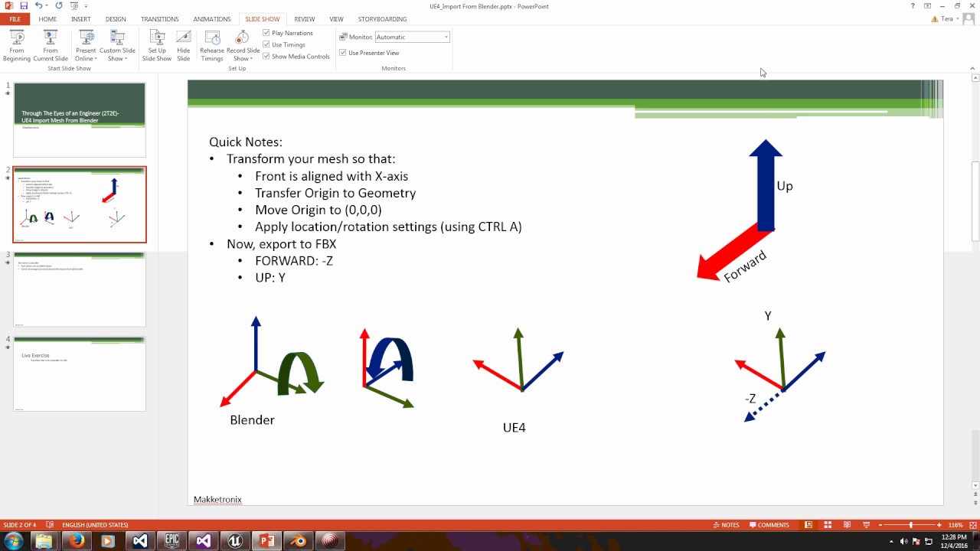
Task: Open Unreal Engine from taskbar
Action: [x=235, y=541]
